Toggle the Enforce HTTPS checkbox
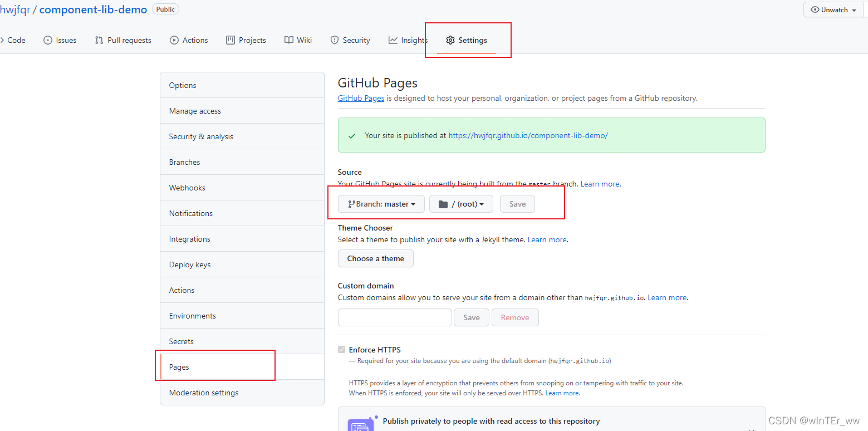The height and width of the screenshot is (431, 868). (341, 350)
